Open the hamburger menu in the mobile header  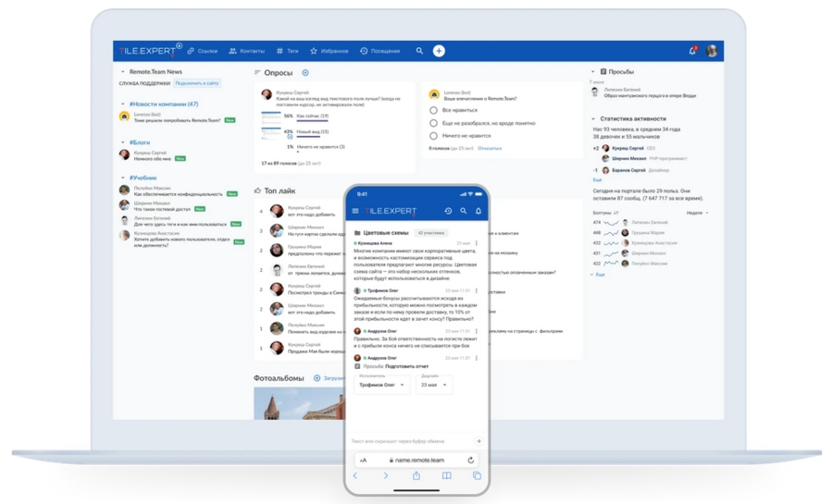[355, 211]
